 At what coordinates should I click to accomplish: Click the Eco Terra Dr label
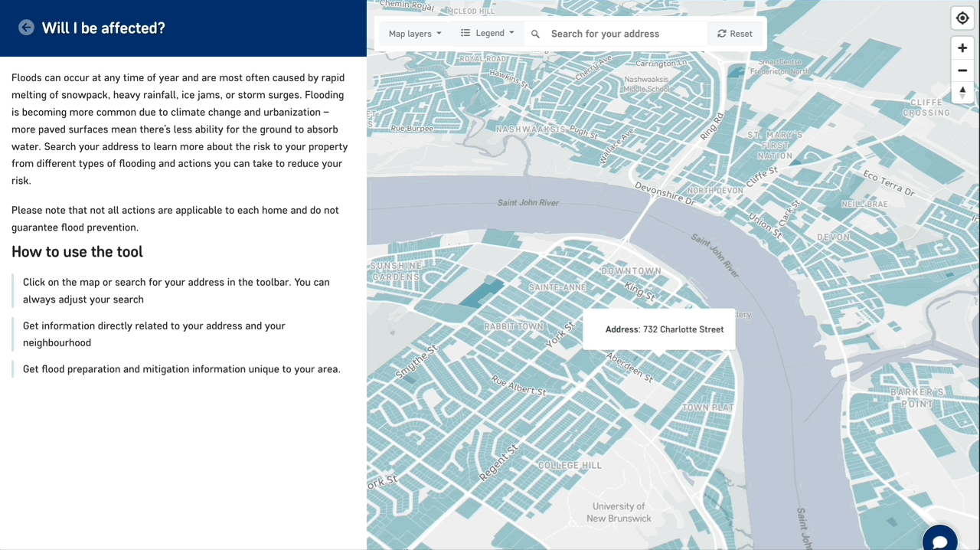point(888,184)
